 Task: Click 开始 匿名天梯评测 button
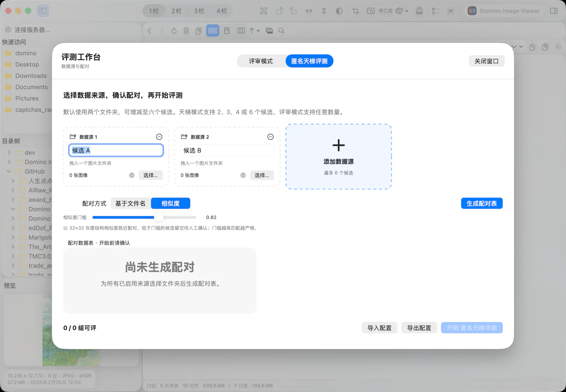tap(472, 328)
